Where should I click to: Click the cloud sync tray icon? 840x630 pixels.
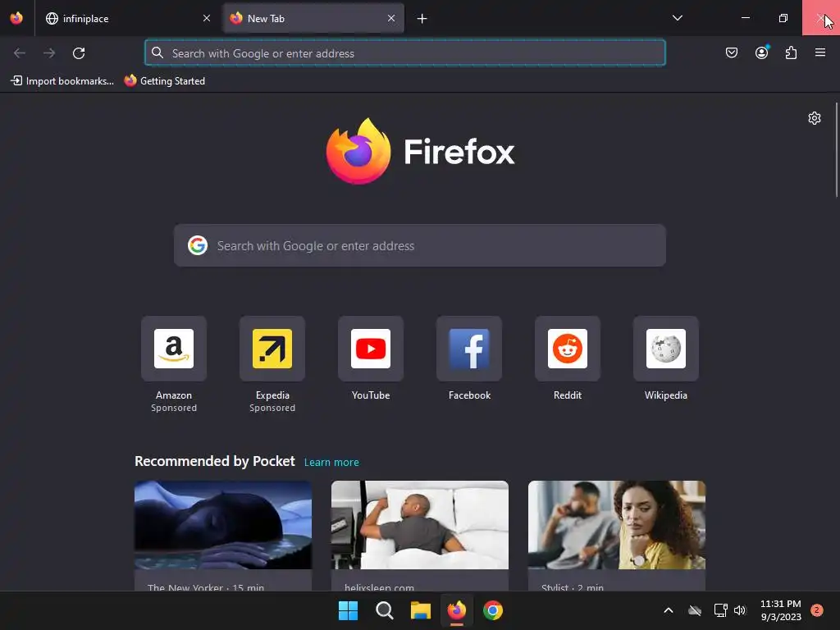pos(695,610)
